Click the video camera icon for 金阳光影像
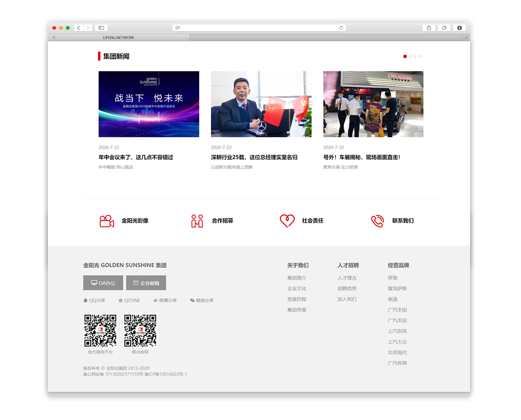The height and width of the screenshot is (420, 521). point(107,221)
